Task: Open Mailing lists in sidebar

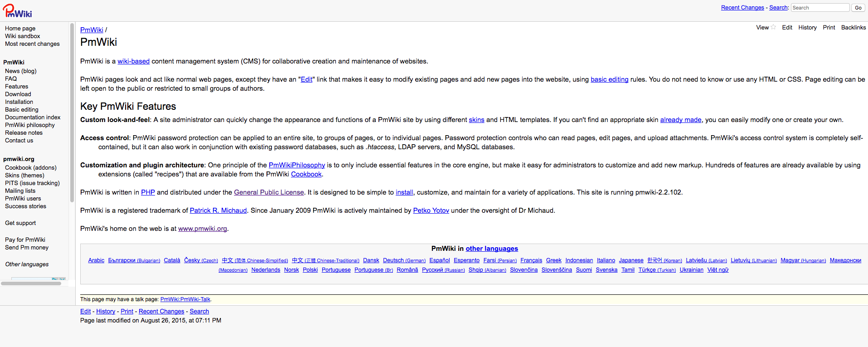Action: pyautogui.click(x=20, y=191)
